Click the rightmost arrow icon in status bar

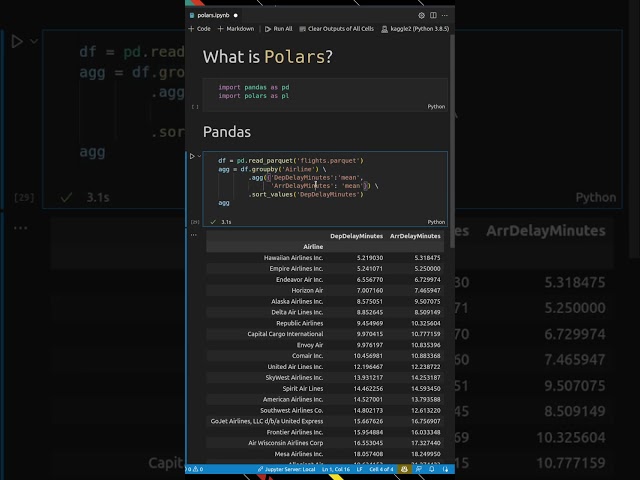coord(445,469)
